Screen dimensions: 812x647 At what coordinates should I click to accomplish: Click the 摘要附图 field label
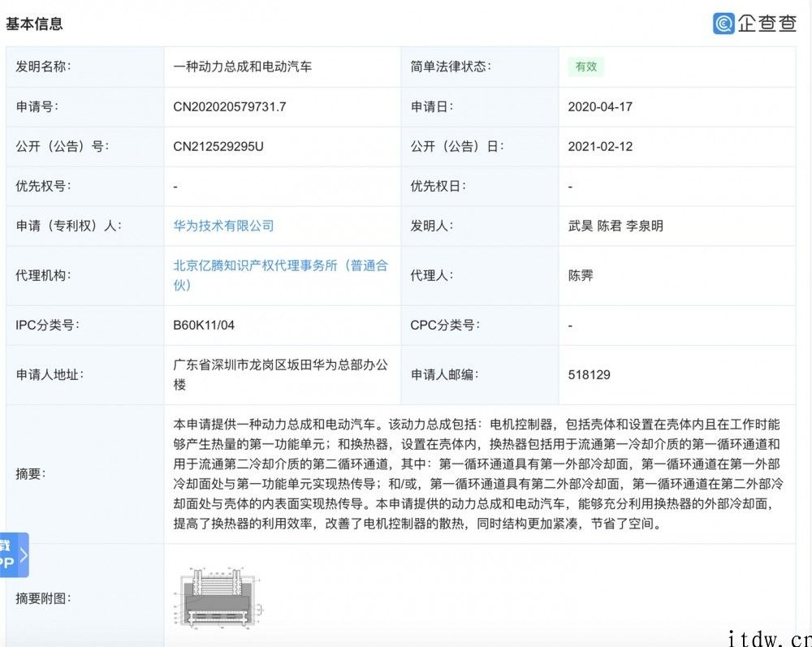43,598
